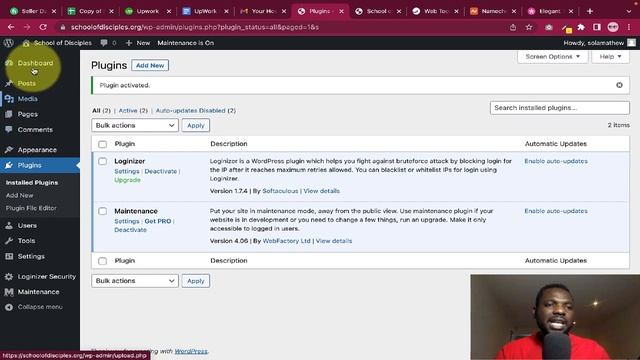
Task: Switch to the Upwork browser tab
Action: (148, 11)
